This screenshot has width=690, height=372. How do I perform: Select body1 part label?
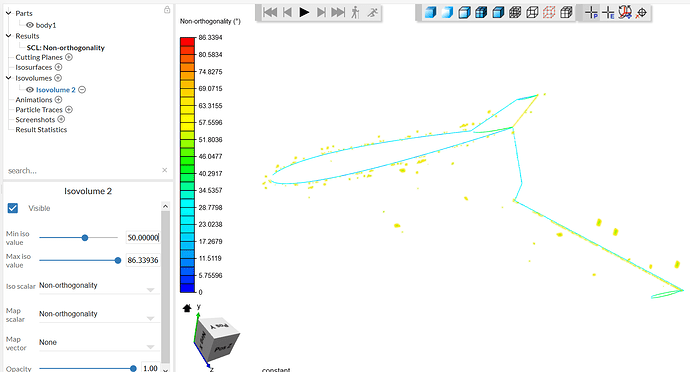click(x=46, y=25)
